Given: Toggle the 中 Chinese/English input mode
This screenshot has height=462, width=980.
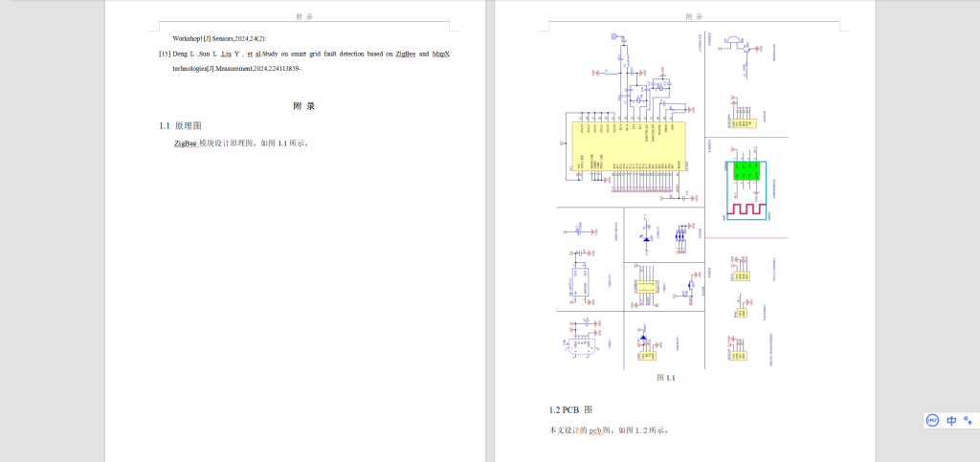Looking at the screenshot, I should pyautogui.click(x=951, y=420).
